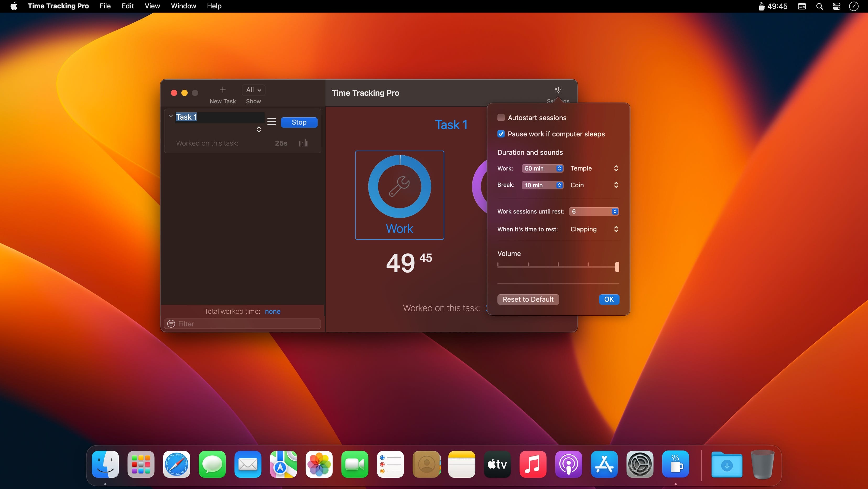Image resolution: width=868 pixels, height=489 pixels.
Task: Open the Downloads folder in Dock
Action: pos(727,464)
